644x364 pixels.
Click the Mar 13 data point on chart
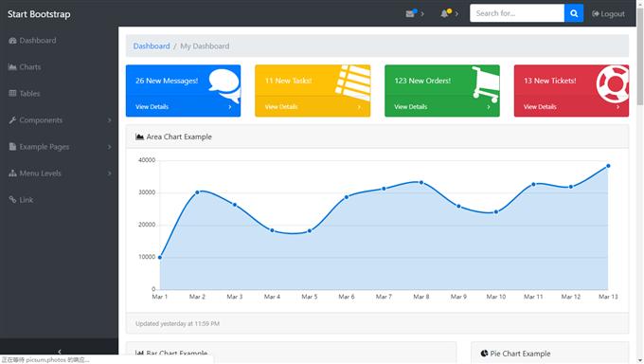[608, 166]
